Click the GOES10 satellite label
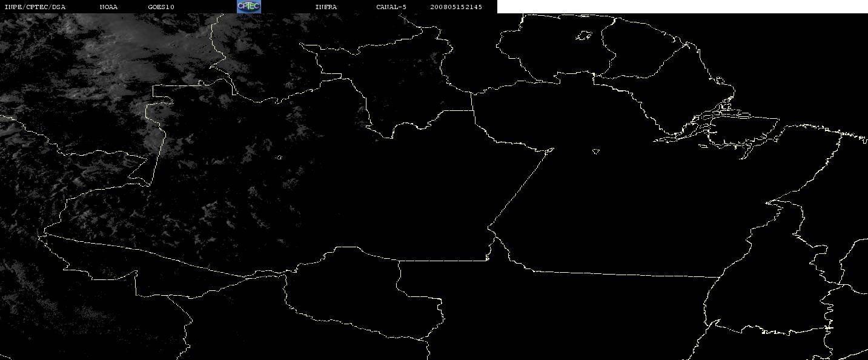Screen dimensions: 868x360 [x=161, y=7]
